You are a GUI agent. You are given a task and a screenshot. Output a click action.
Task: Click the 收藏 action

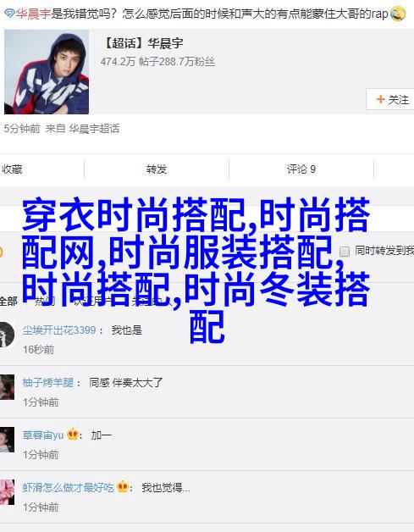point(12,169)
